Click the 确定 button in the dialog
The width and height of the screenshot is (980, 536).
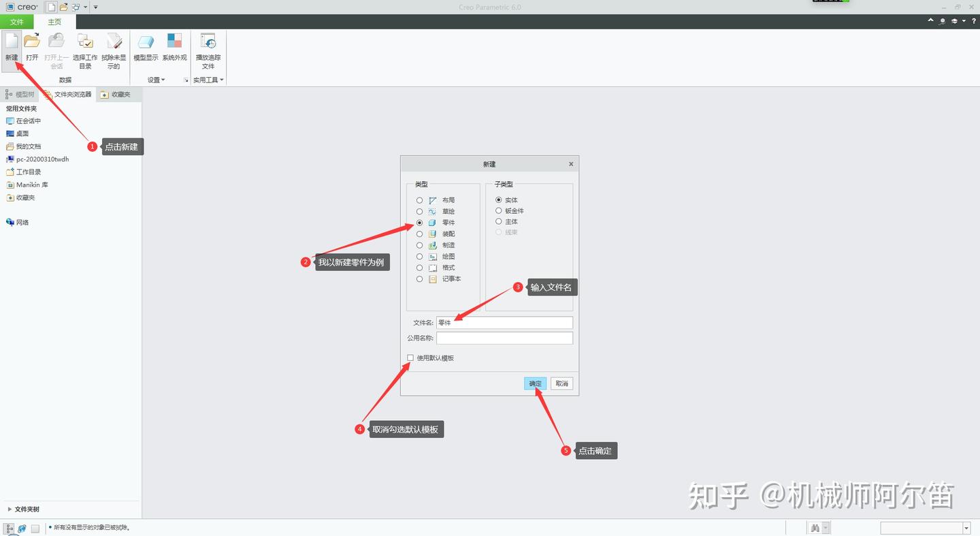pos(536,383)
